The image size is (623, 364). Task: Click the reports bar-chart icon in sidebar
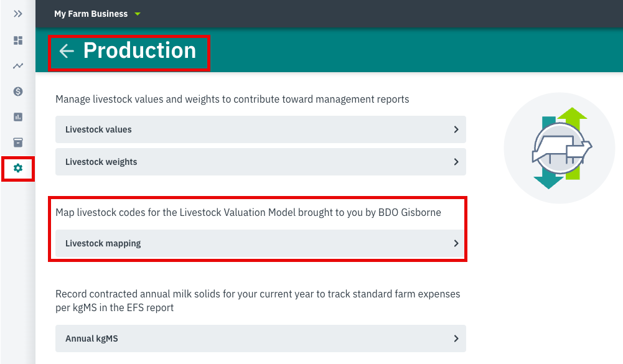click(x=17, y=116)
